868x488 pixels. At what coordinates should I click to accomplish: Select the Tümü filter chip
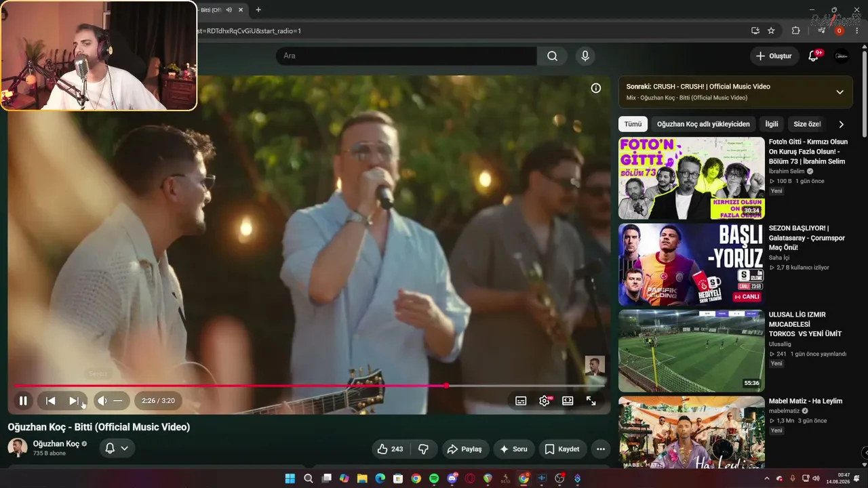coord(633,124)
